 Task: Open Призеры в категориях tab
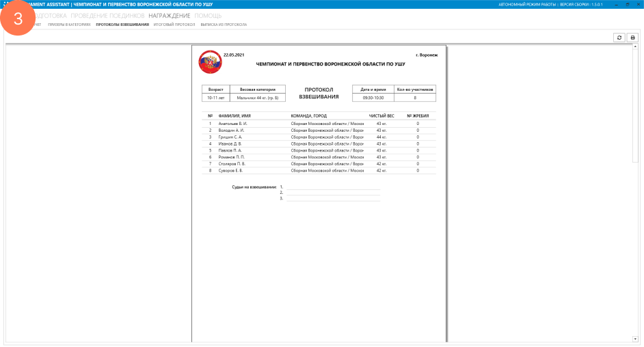[x=69, y=25]
